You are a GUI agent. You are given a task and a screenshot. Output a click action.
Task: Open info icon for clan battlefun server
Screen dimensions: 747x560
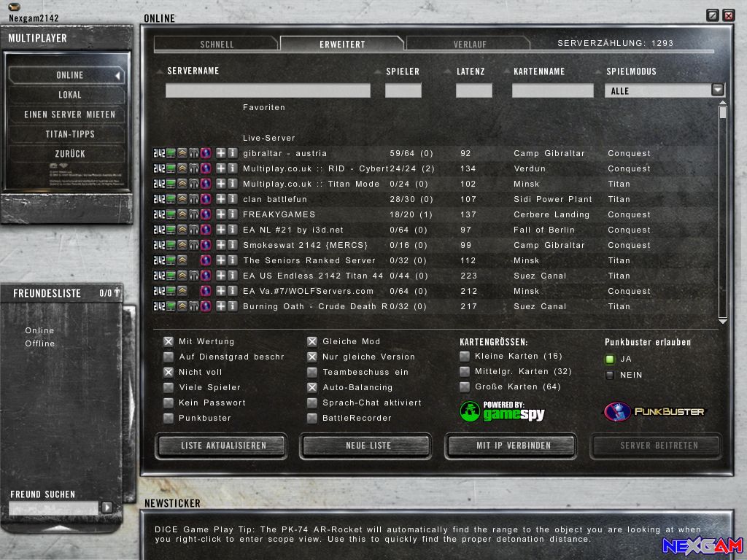pos(233,199)
